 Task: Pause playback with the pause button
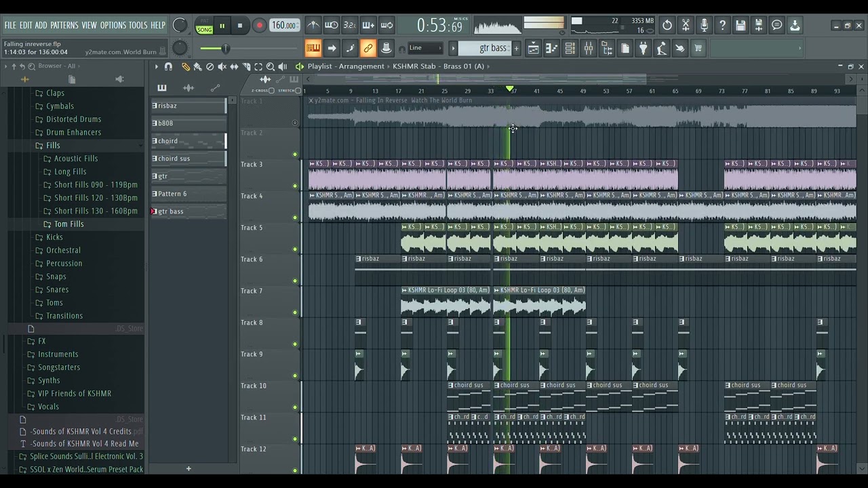click(x=222, y=26)
